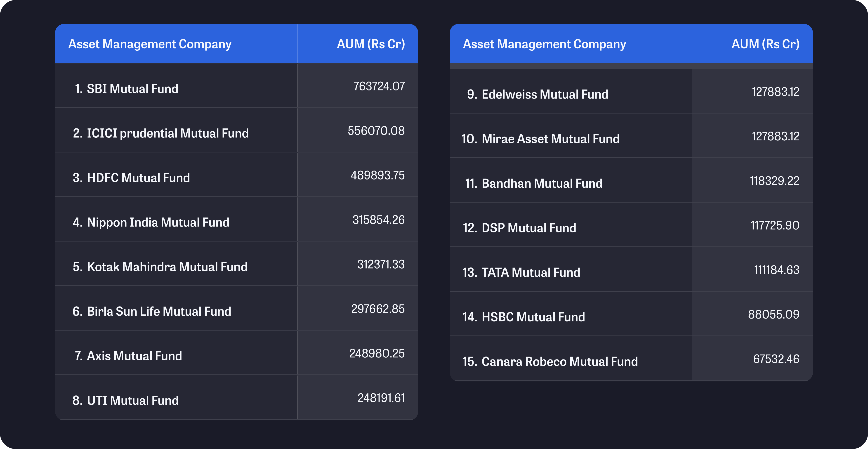This screenshot has height=449, width=868.
Task: Click the Edelweiss Mutual Fund entry
Action: 545,94
